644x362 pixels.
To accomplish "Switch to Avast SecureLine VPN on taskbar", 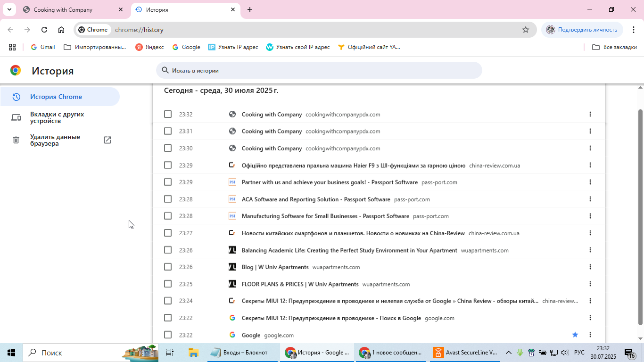I will 465,353.
